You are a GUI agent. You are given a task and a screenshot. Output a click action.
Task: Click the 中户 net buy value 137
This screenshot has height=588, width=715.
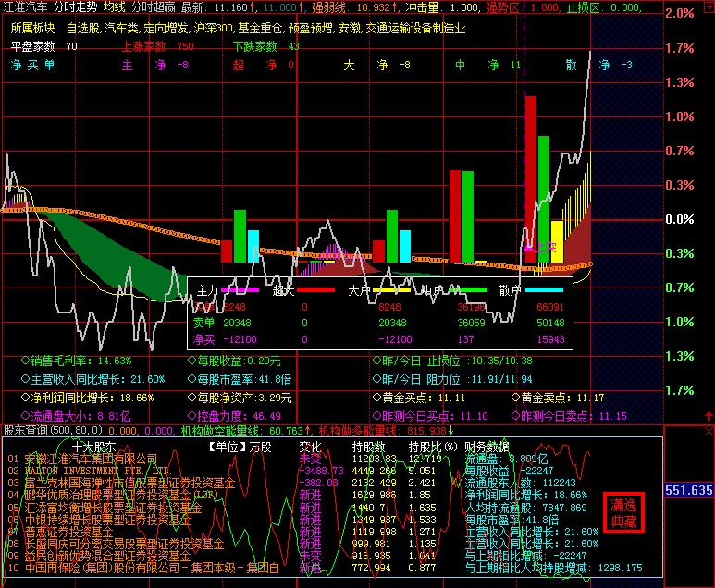click(465, 339)
